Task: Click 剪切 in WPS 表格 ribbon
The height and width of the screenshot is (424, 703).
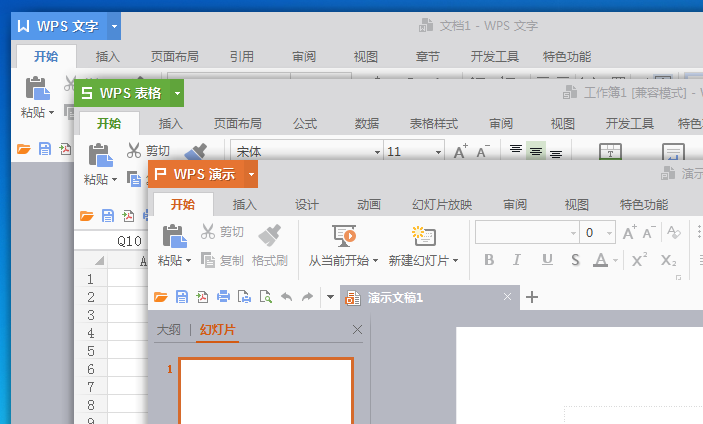Action: 148,151
